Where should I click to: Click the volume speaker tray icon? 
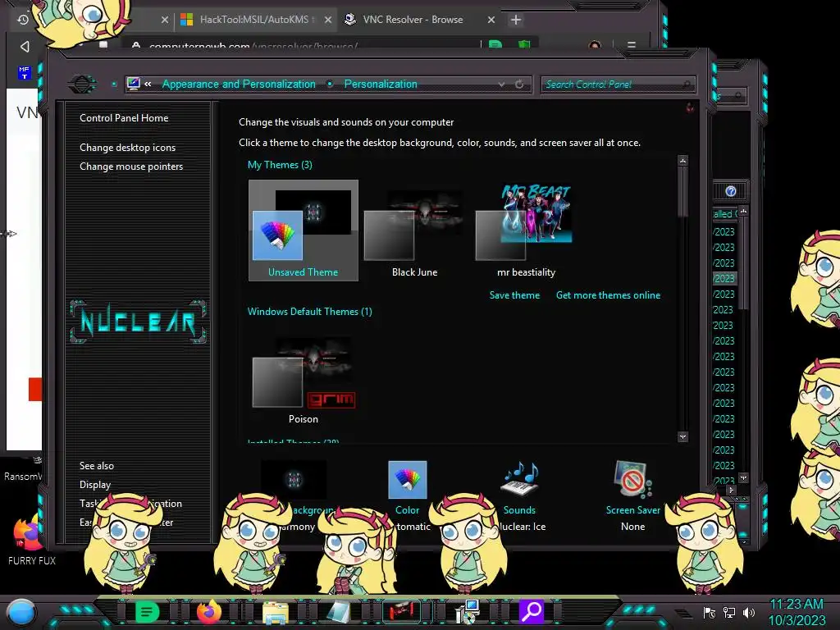pos(749,612)
